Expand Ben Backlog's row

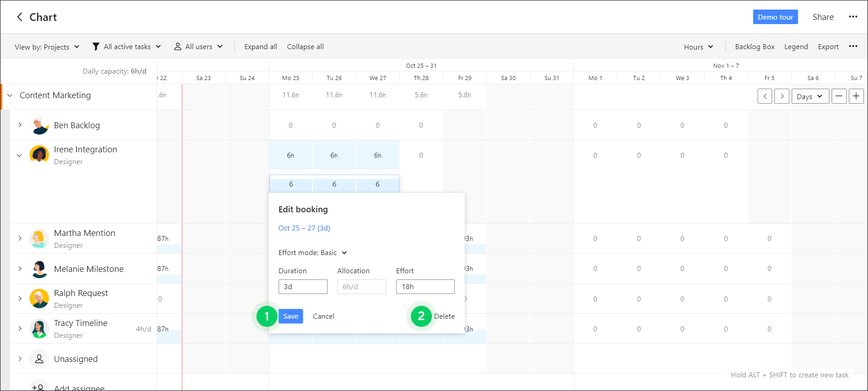click(20, 125)
